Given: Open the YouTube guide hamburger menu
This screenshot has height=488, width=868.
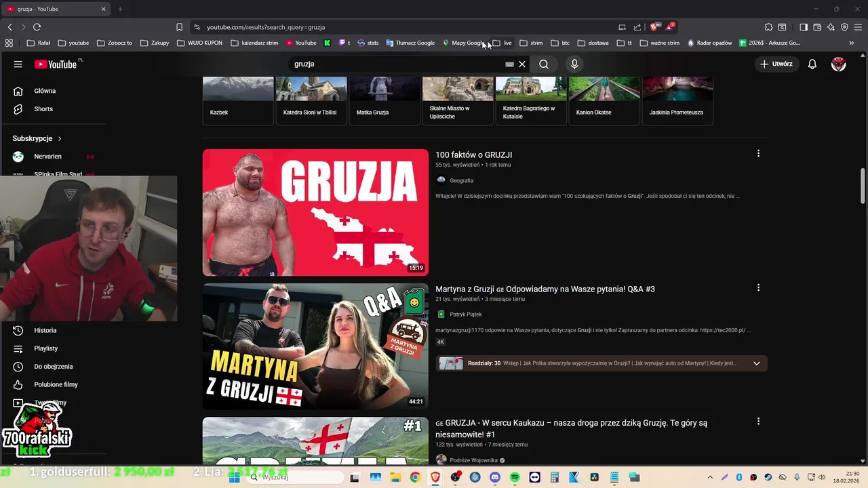Looking at the screenshot, I should (x=18, y=64).
